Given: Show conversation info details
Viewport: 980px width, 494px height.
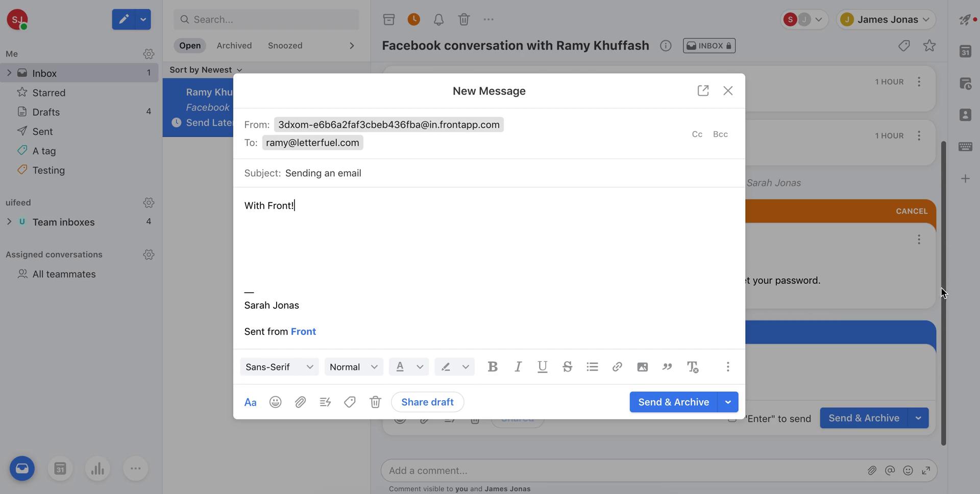Looking at the screenshot, I should point(666,46).
